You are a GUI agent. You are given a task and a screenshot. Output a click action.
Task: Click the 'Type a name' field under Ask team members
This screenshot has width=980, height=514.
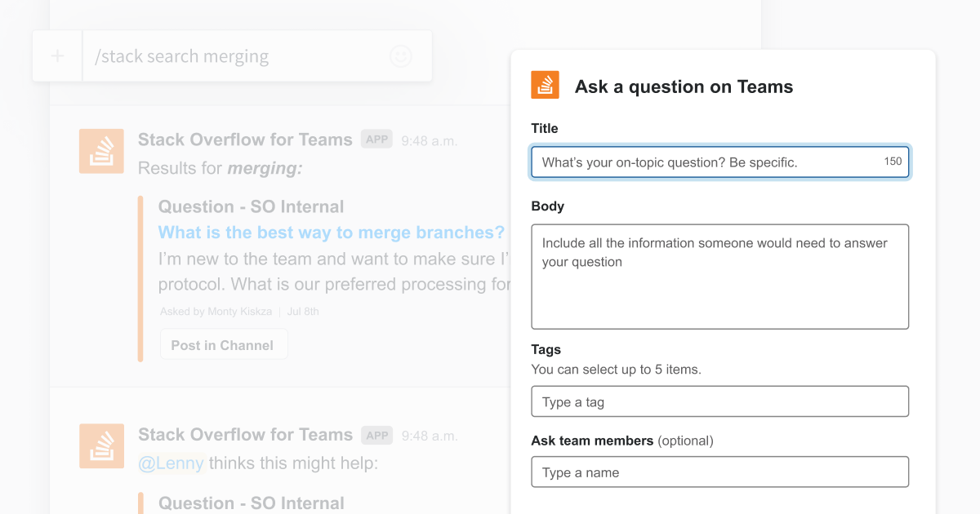(719, 472)
